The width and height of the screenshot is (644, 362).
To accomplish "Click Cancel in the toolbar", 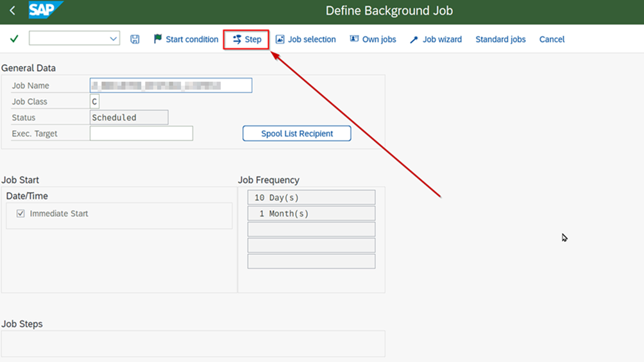I will (x=552, y=39).
